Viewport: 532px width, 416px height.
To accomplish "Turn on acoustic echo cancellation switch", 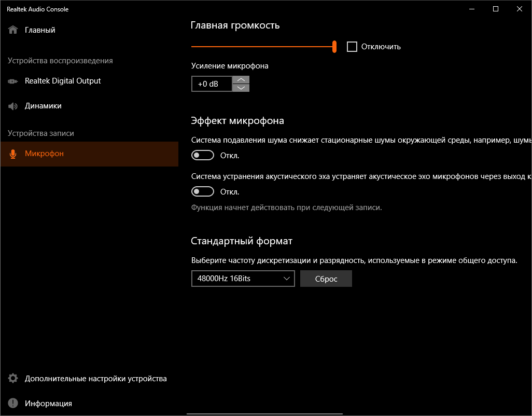I will pos(203,192).
